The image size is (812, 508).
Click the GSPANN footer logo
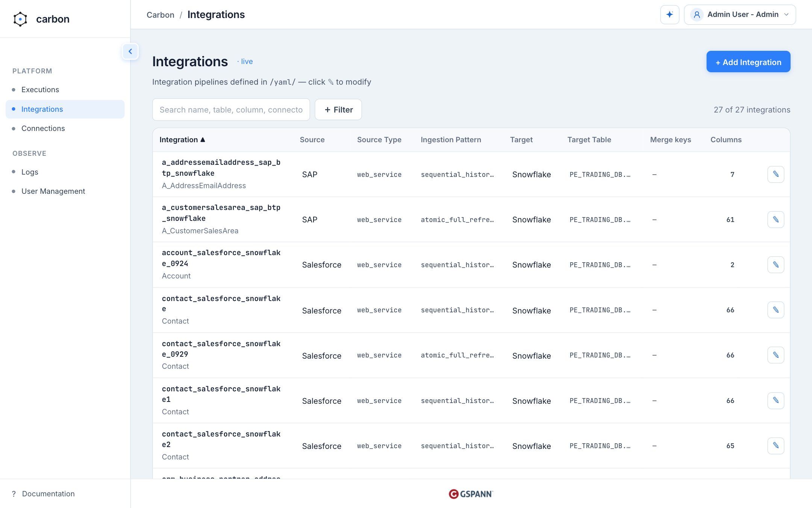[x=471, y=494]
